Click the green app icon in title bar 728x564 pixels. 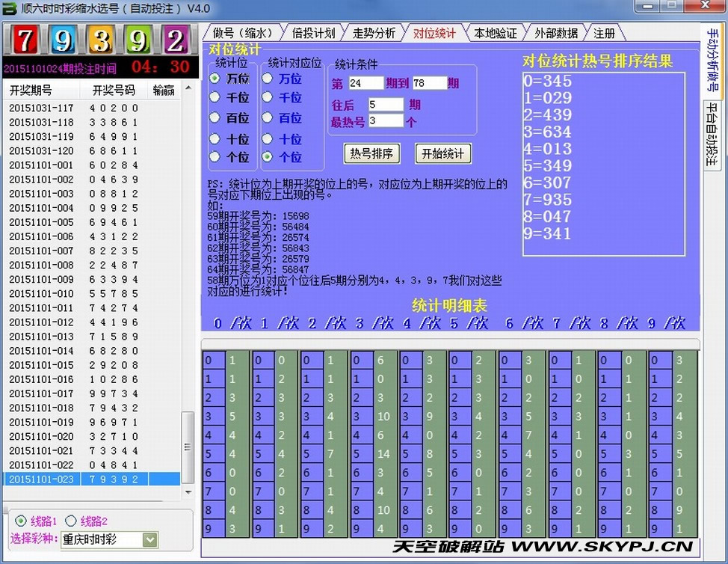[10, 9]
